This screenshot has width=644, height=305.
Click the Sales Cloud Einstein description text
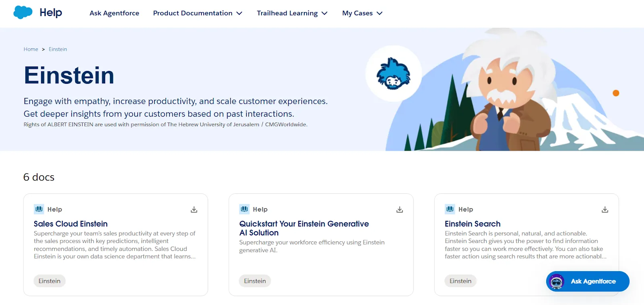[x=115, y=245]
